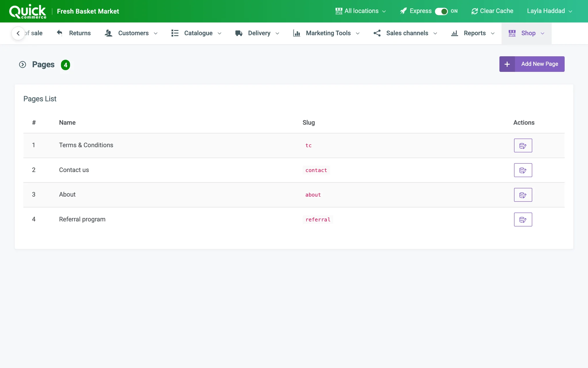
Task: Click the Marketing Tools chart icon
Action: point(297,33)
